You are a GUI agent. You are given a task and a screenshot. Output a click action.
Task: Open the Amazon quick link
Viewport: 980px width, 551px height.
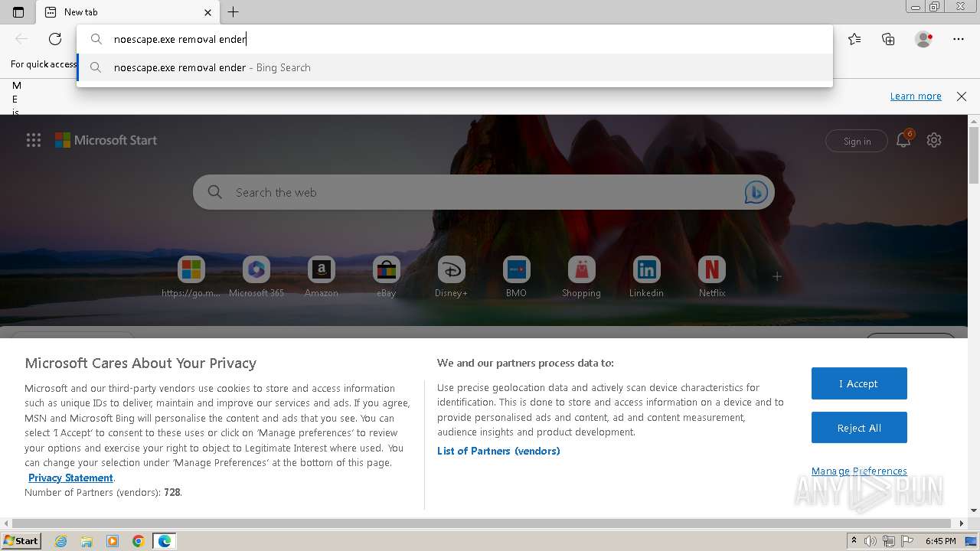pos(322,278)
